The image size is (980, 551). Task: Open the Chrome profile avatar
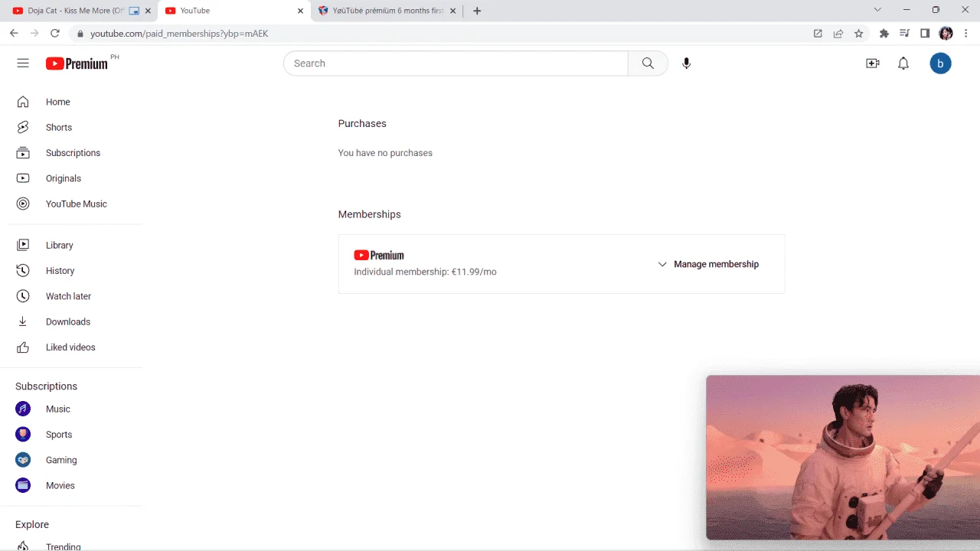[x=946, y=34]
